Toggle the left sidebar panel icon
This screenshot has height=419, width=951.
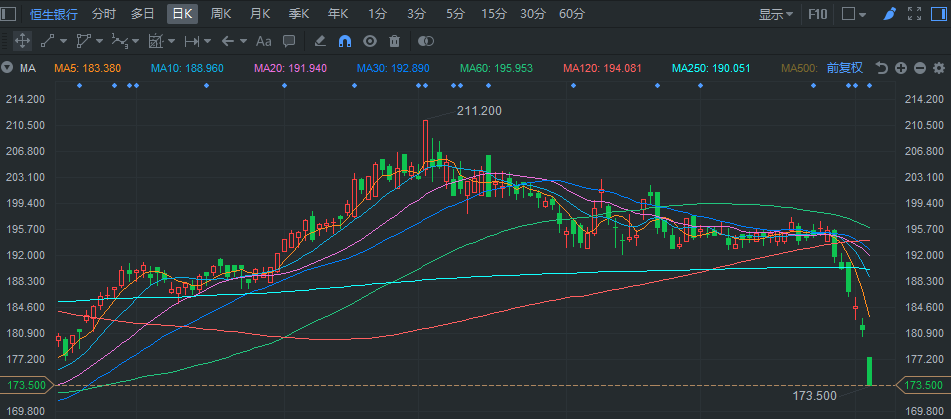pos(9,13)
